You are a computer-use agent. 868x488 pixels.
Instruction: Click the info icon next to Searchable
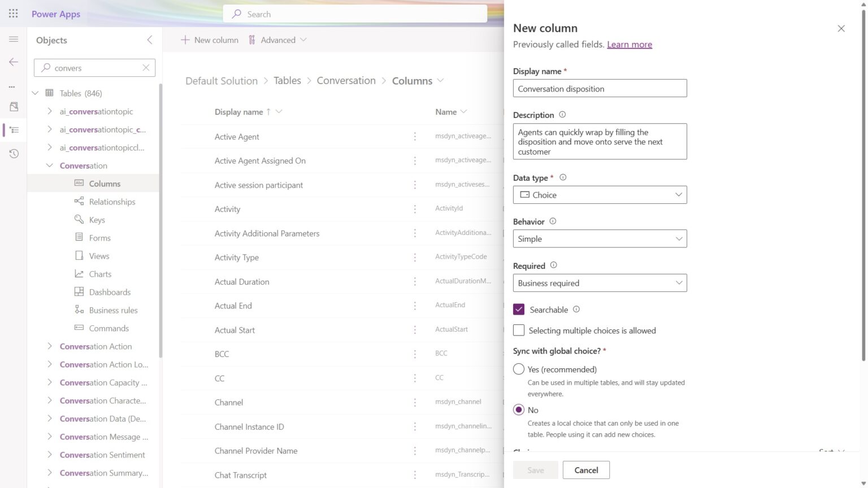tap(576, 310)
